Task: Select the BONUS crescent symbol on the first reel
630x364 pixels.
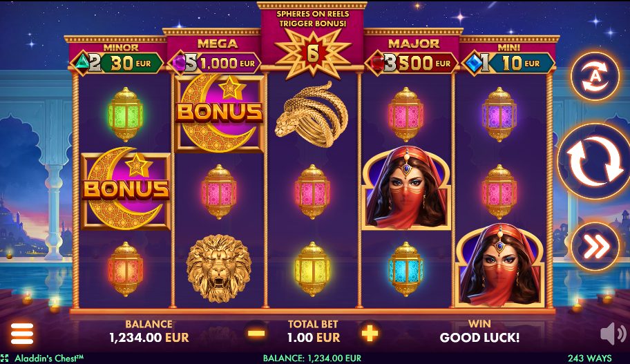Action: [126, 190]
